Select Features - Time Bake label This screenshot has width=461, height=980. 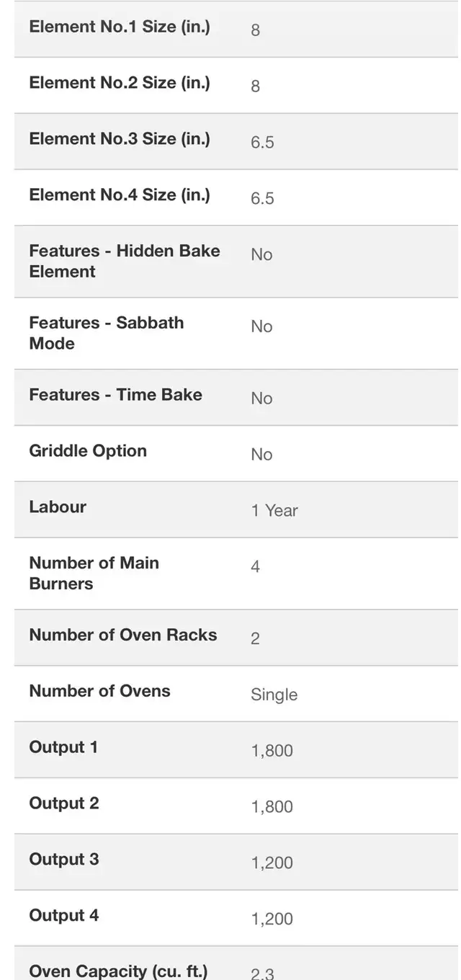click(115, 395)
